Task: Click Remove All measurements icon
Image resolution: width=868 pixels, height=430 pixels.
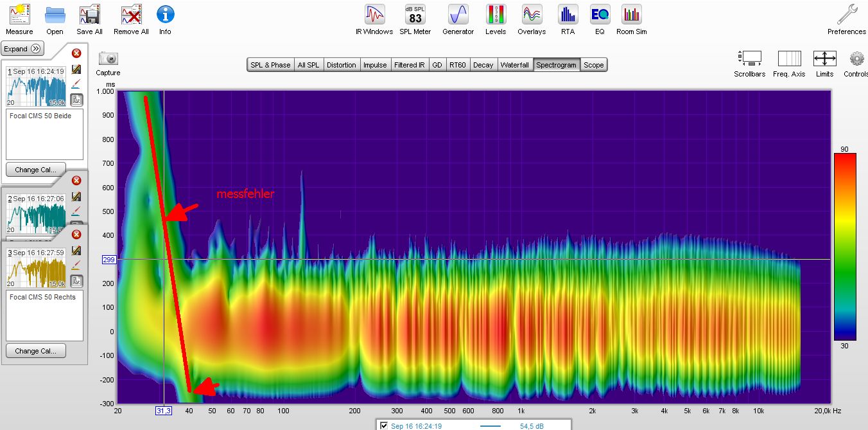Action: [131, 14]
